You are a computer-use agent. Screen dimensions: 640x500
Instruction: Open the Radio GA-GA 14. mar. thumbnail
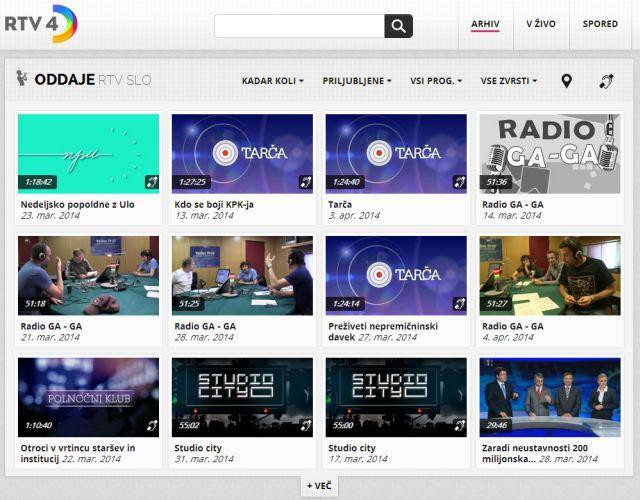click(549, 152)
